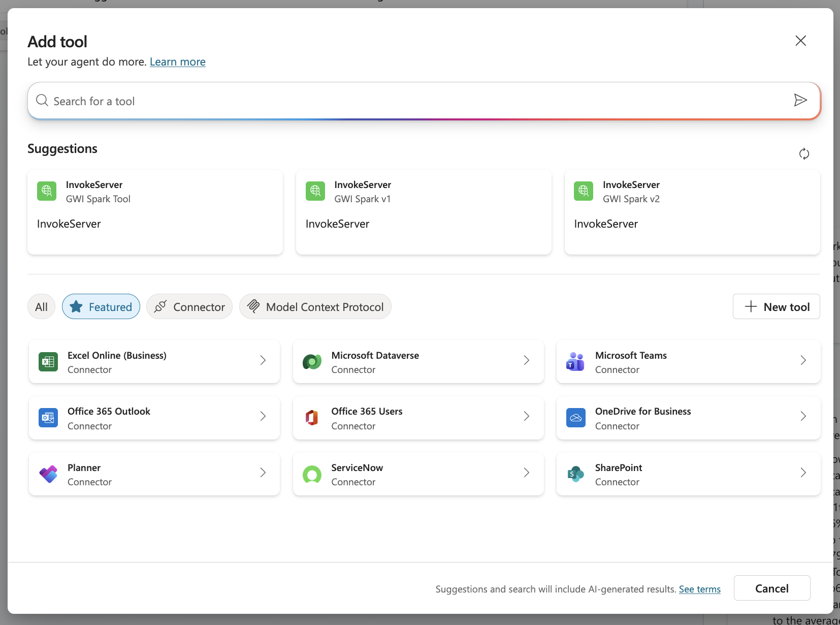Select the Microsoft Dataverse connector icon
The height and width of the screenshot is (625, 840).
[x=312, y=362]
